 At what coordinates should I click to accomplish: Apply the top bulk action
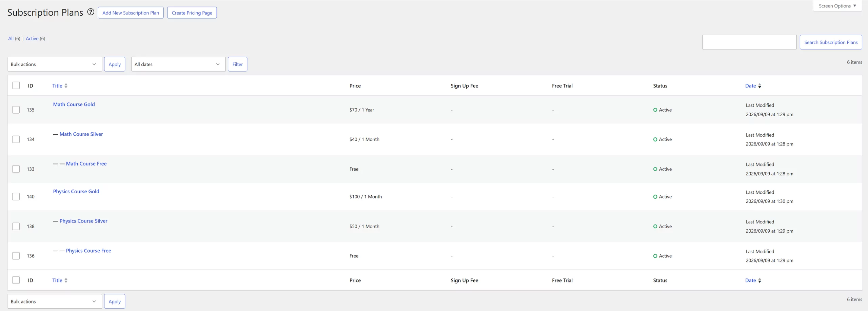coord(115,64)
